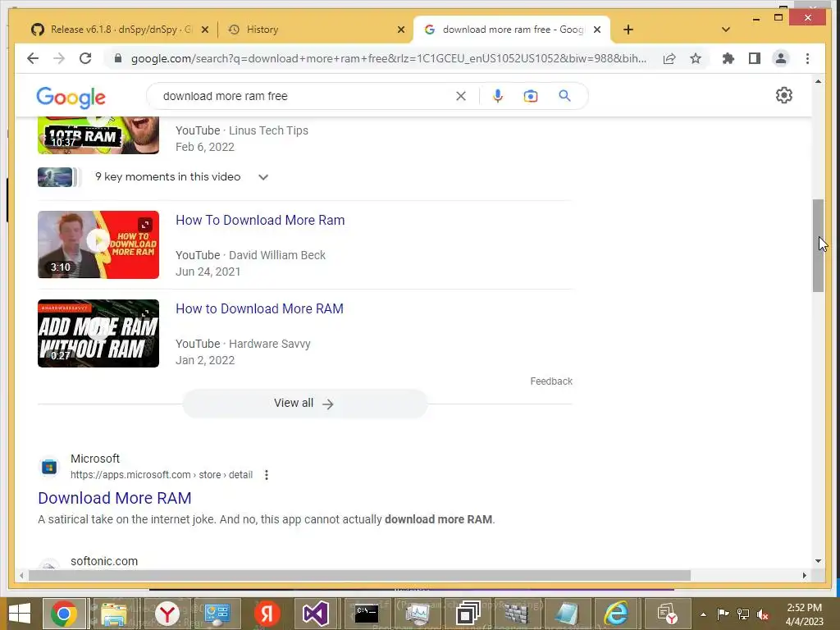Open Hardware Savvy How to Download More RAM
This screenshot has width=840, height=630.
coord(259,308)
